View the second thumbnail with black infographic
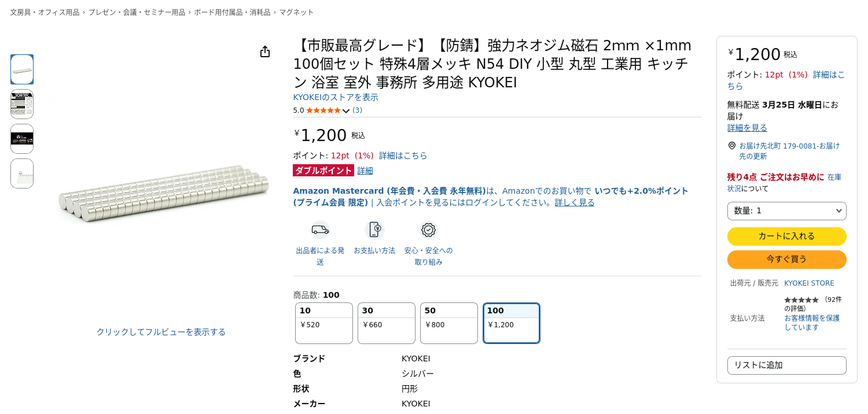 tap(22, 104)
